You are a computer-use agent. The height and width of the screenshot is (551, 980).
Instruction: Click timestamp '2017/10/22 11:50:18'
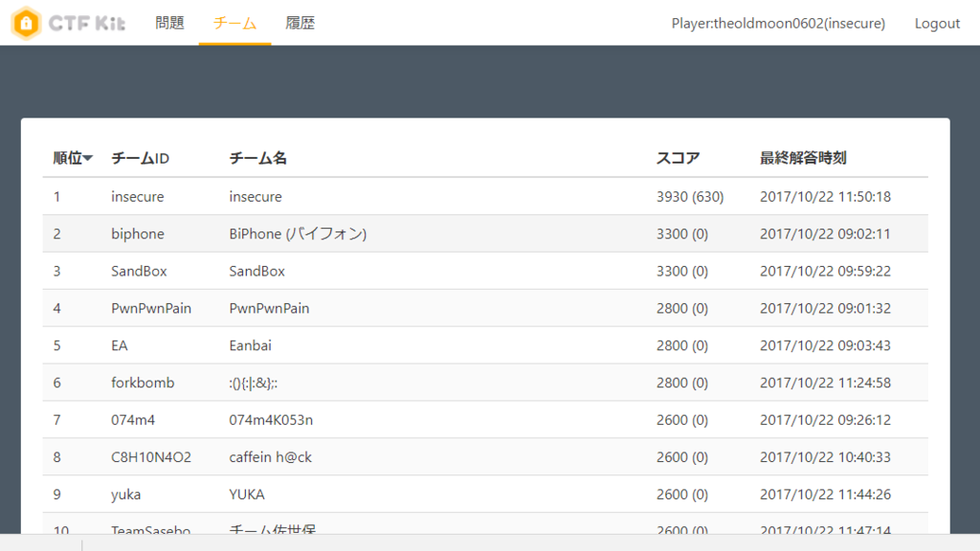pyautogui.click(x=825, y=197)
